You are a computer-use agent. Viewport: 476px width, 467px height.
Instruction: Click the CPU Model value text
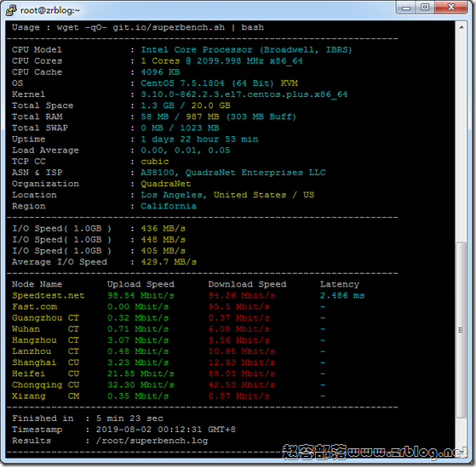coord(246,49)
